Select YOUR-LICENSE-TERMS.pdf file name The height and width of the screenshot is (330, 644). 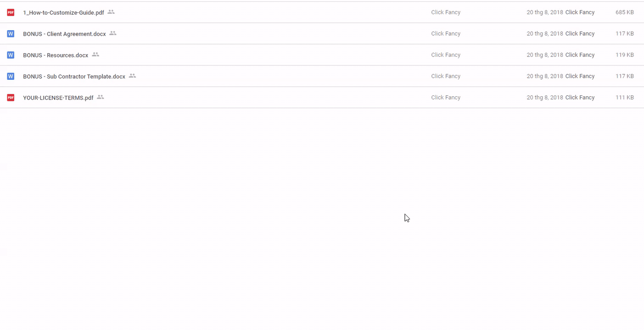tap(58, 98)
